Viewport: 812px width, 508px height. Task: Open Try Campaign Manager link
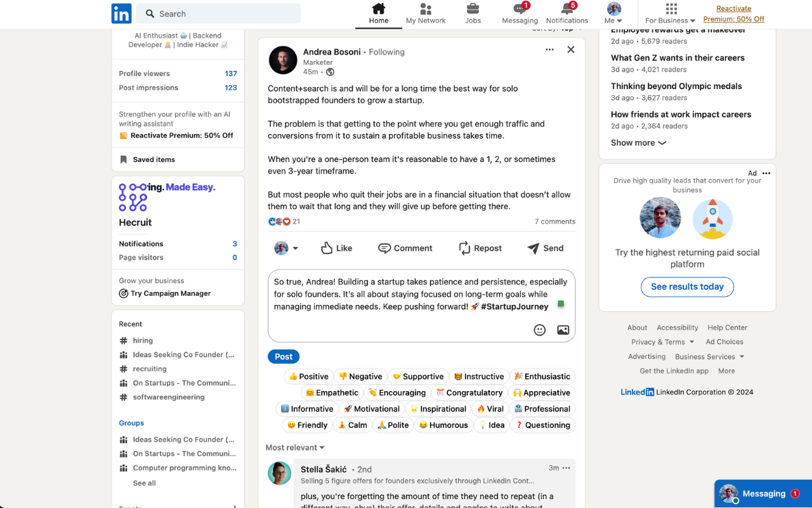[165, 293]
